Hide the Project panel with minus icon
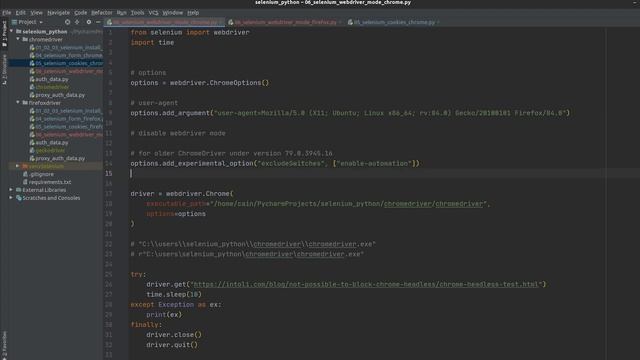The image size is (640, 360). (x=98, y=22)
